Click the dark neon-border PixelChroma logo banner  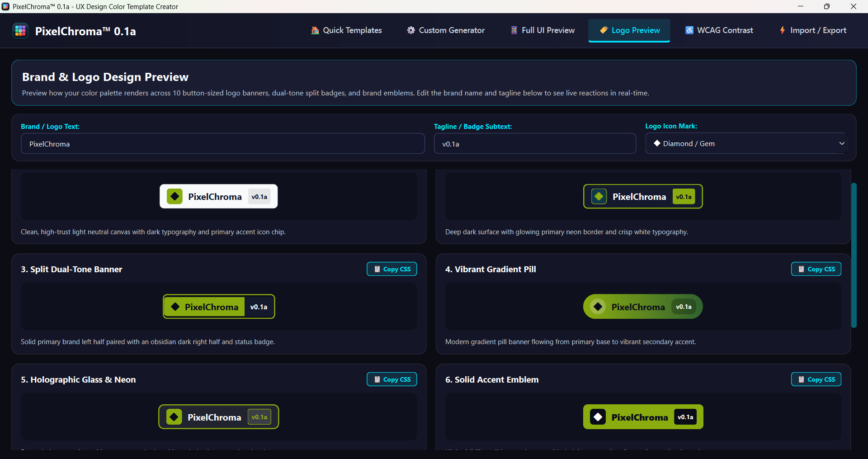(x=643, y=196)
